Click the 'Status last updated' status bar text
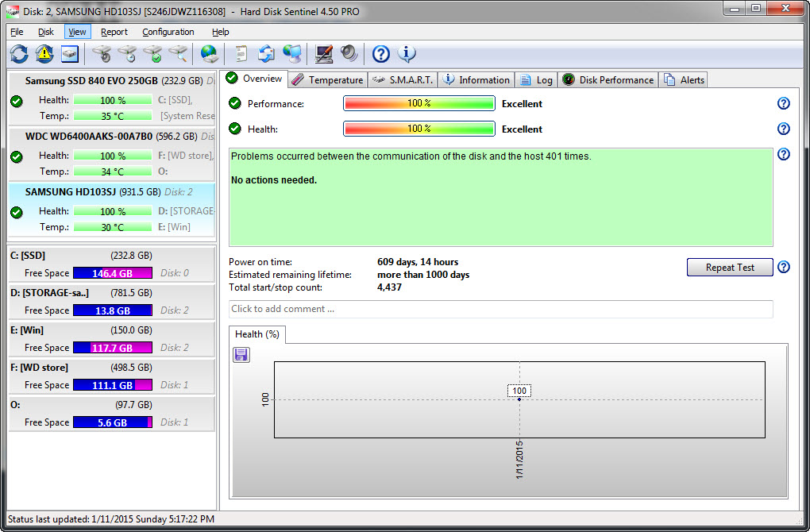 pyautogui.click(x=111, y=519)
